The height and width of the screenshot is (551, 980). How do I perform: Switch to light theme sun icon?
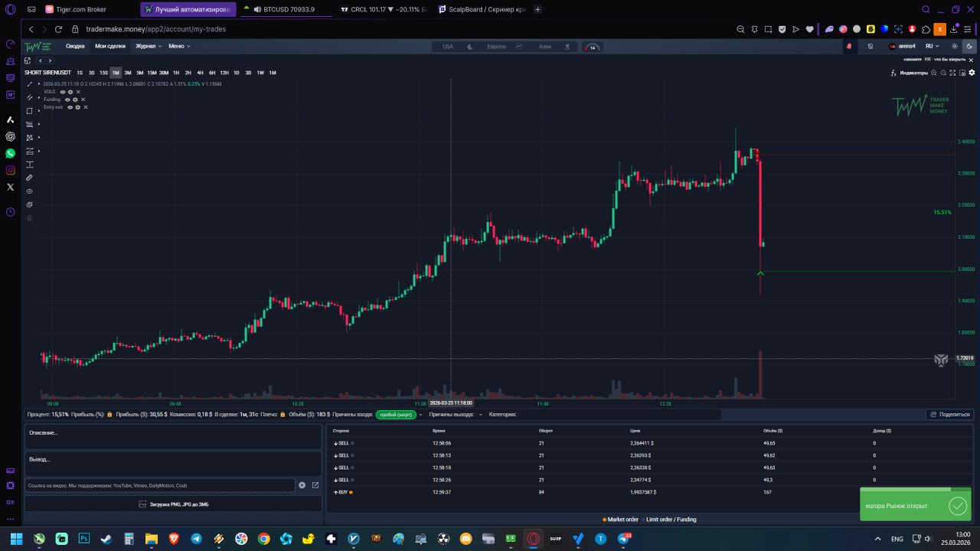[956, 47]
